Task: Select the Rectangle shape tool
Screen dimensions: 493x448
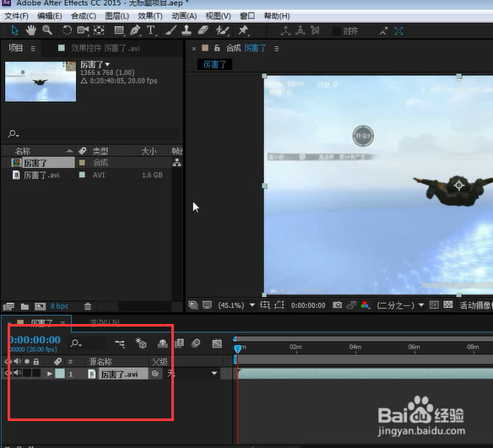Action: [x=119, y=30]
